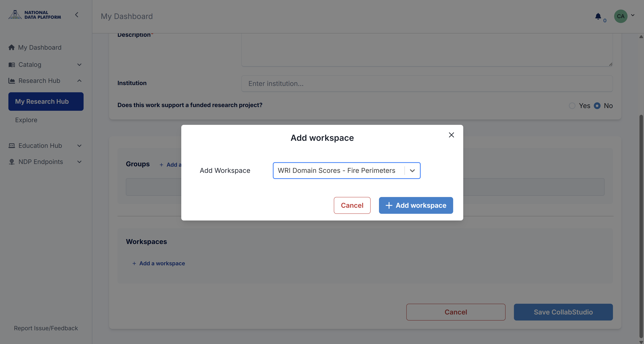Click the National Data Platform logo

pos(35,15)
